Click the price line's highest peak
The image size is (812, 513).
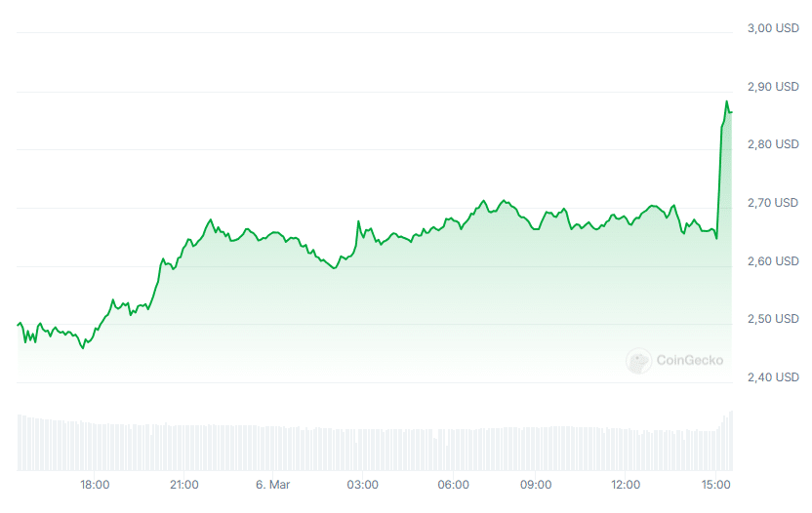[726, 101]
